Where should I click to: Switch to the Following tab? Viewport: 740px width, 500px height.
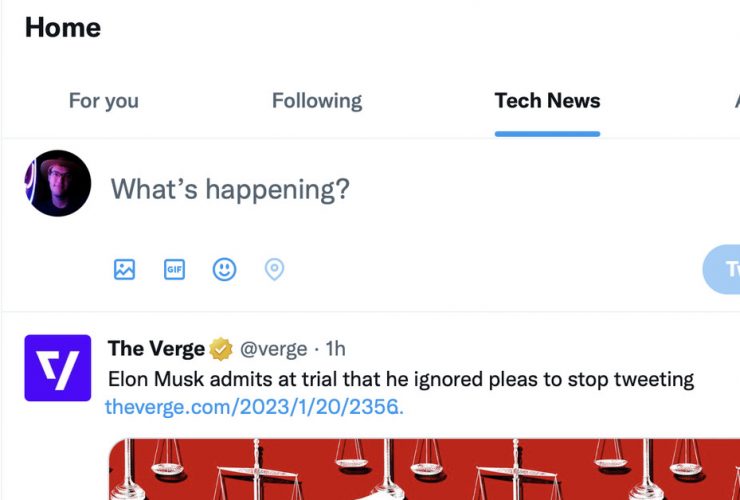click(317, 101)
